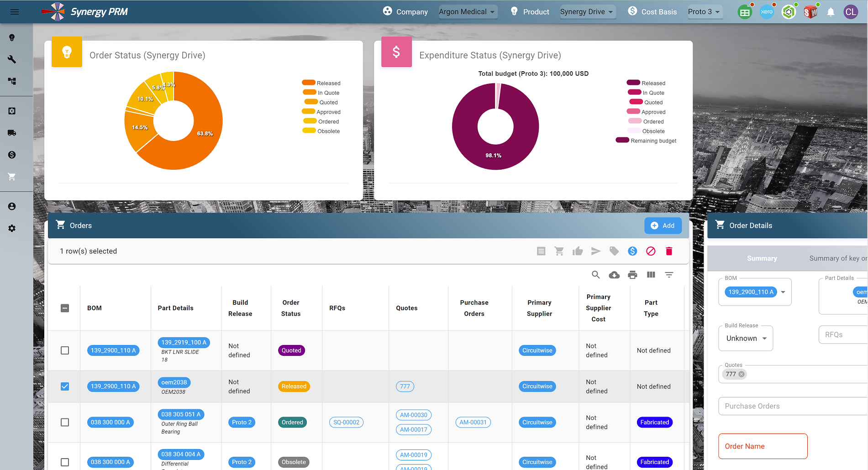Click the Xero integration icon
The width and height of the screenshot is (868, 470).
[767, 12]
